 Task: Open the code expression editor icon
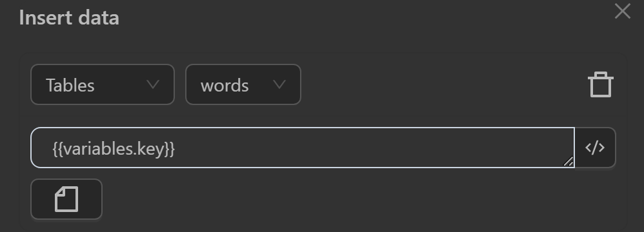(x=595, y=148)
